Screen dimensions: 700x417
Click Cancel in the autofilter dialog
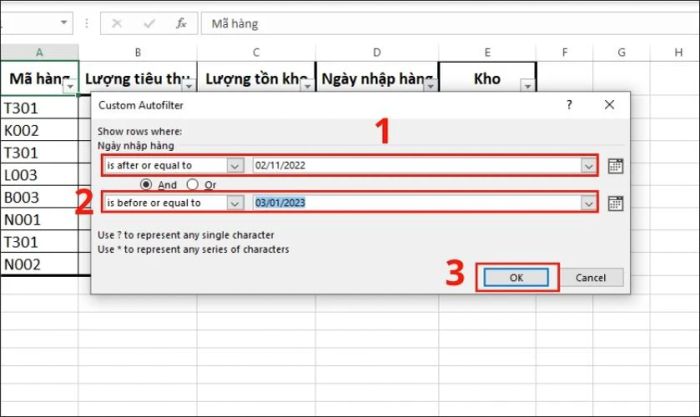(591, 277)
